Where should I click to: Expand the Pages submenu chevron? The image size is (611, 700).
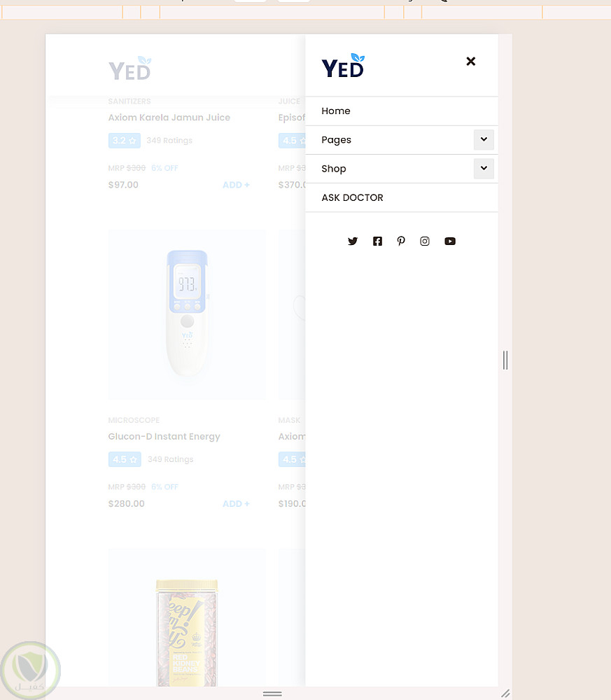coord(484,140)
